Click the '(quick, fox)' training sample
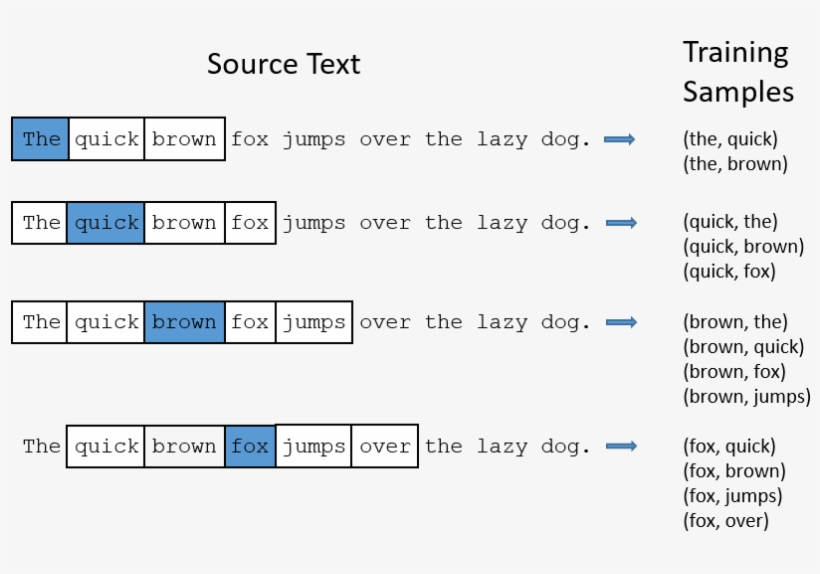The width and height of the screenshot is (820, 574). [x=729, y=271]
